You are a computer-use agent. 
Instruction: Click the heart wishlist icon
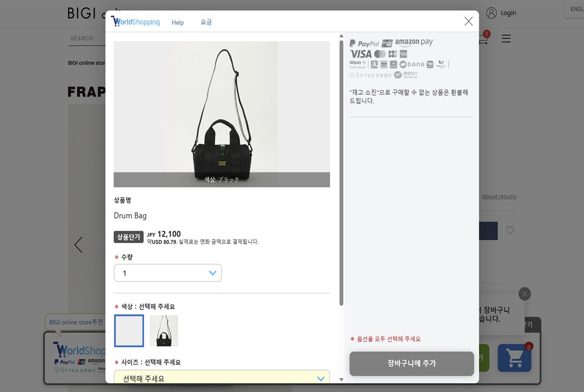pos(510,230)
